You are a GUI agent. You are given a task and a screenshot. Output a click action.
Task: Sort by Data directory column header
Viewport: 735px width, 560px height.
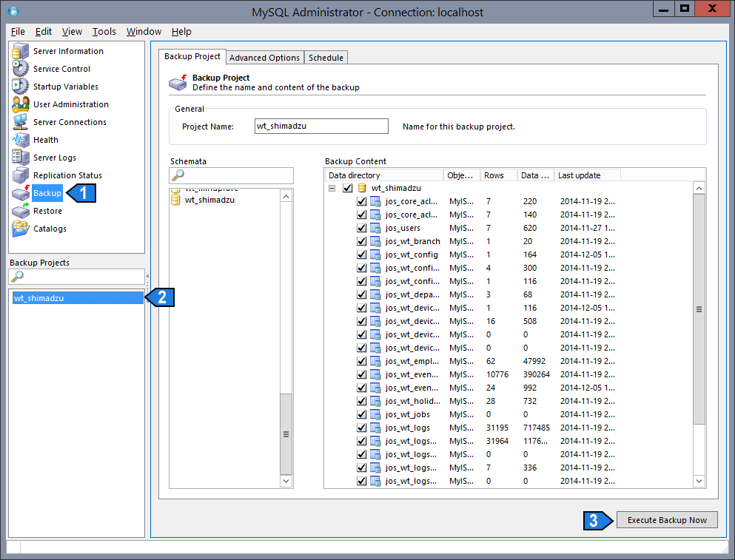click(x=384, y=175)
